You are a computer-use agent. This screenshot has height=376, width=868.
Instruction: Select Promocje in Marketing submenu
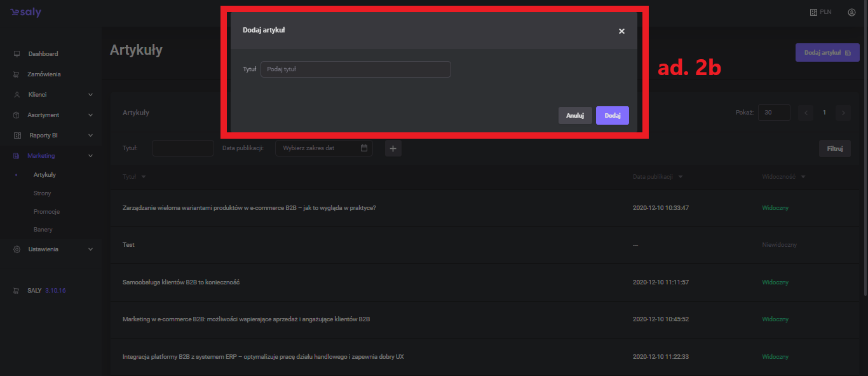(46, 211)
